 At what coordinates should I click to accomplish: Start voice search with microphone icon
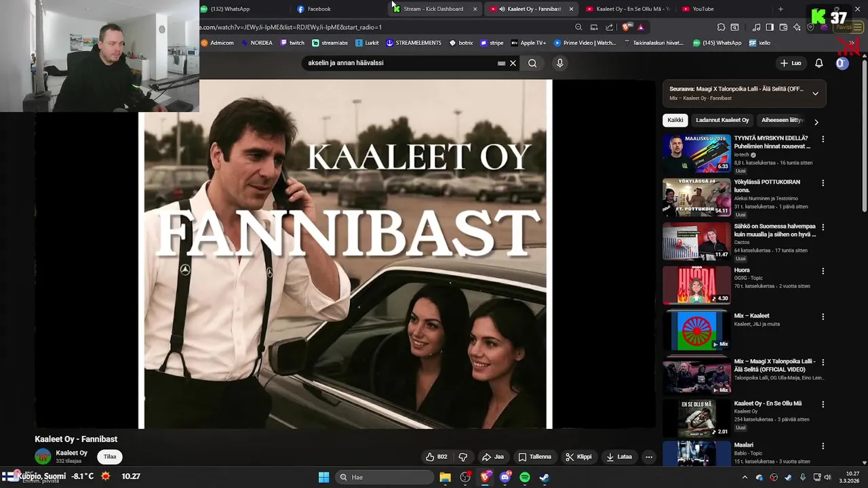tap(559, 63)
